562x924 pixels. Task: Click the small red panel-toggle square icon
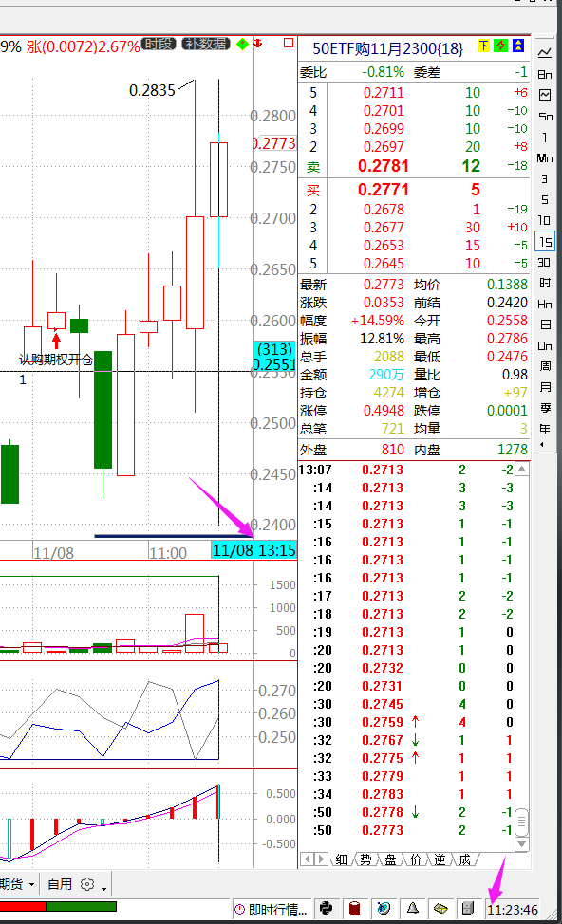(289, 43)
